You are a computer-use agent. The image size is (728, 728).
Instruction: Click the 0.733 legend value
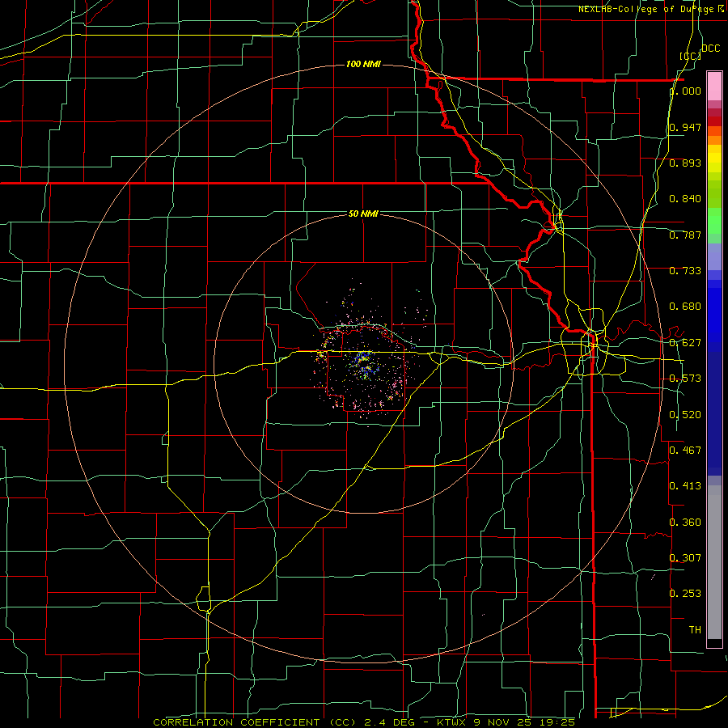[685, 271]
